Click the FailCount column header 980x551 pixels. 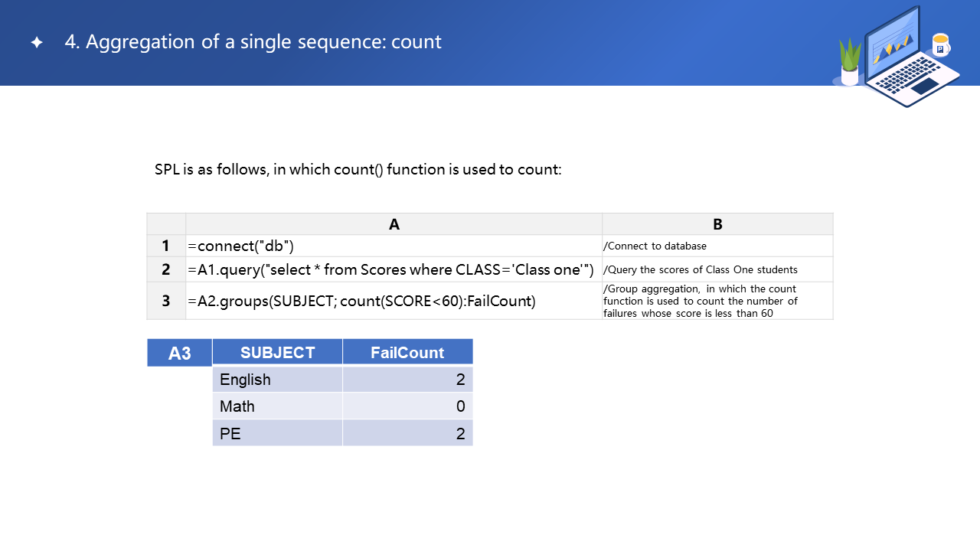(x=407, y=352)
